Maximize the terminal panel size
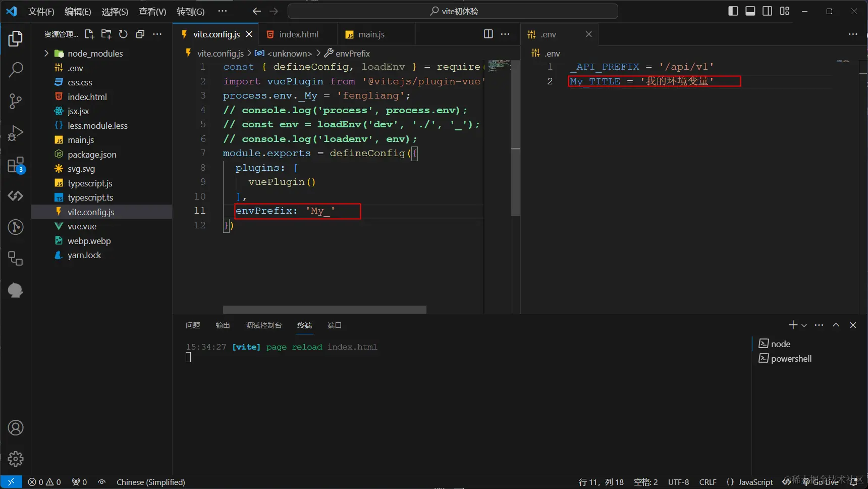The image size is (868, 489). (836, 325)
